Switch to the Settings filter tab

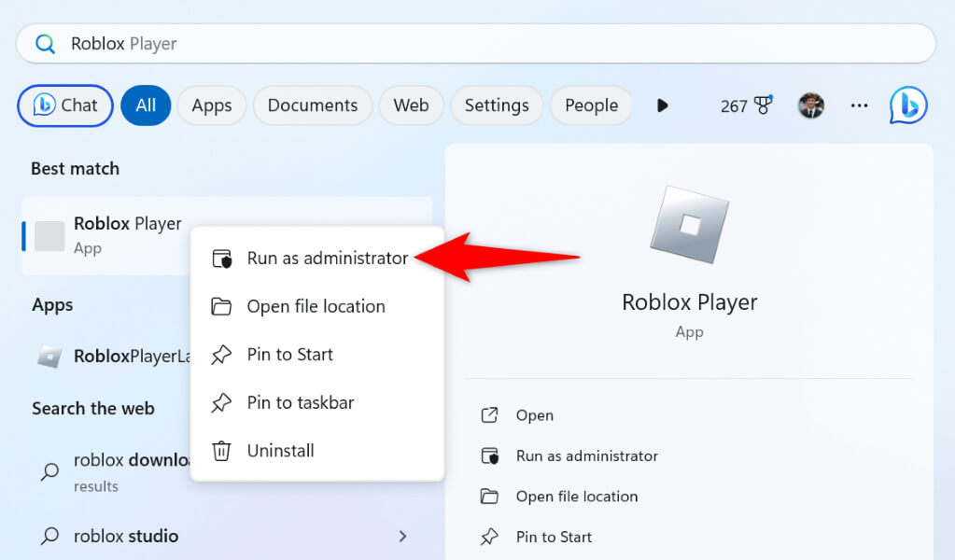497,105
